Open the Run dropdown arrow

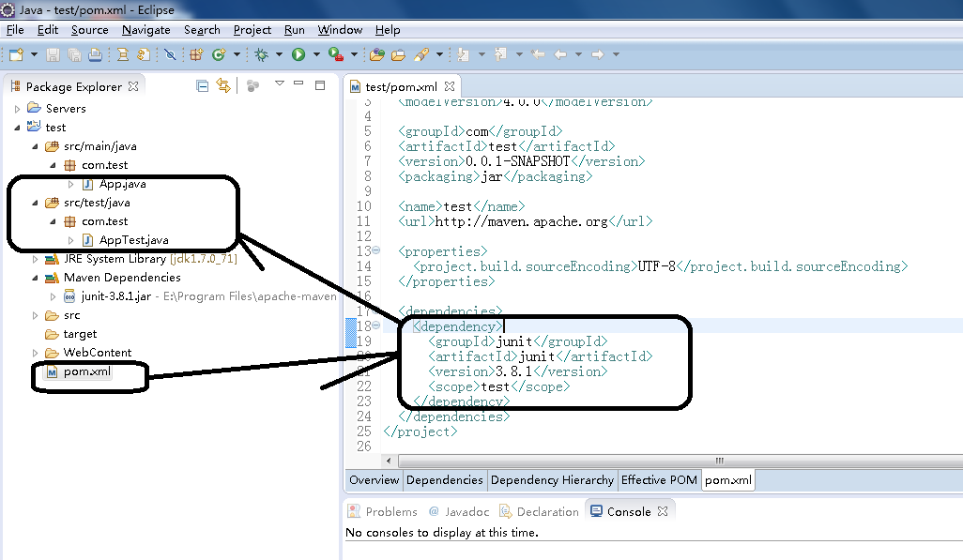[316, 54]
